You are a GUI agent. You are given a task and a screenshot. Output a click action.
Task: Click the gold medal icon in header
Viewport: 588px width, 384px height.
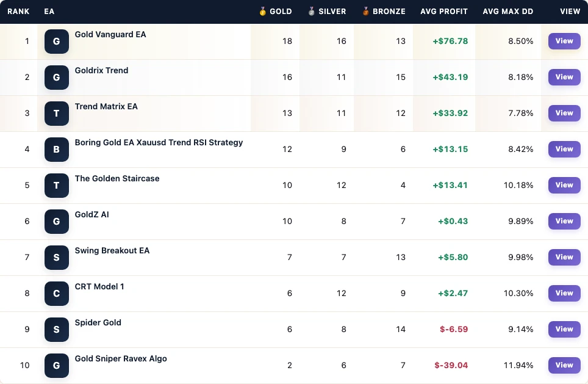pos(262,11)
